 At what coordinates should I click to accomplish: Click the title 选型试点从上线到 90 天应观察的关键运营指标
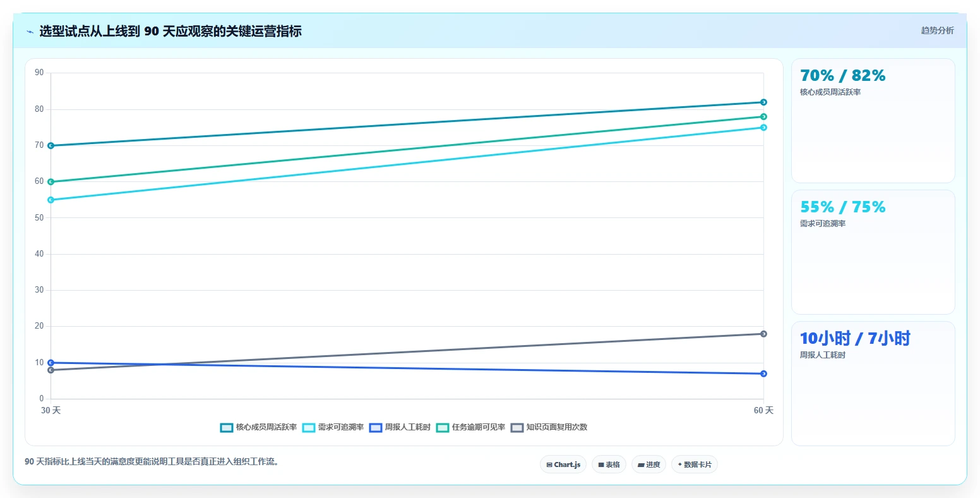170,31
